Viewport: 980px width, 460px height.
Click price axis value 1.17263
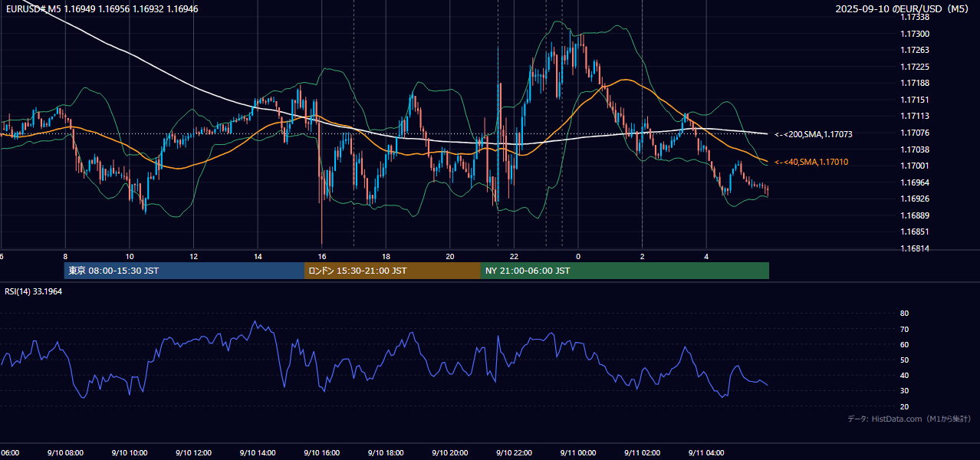(914, 51)
